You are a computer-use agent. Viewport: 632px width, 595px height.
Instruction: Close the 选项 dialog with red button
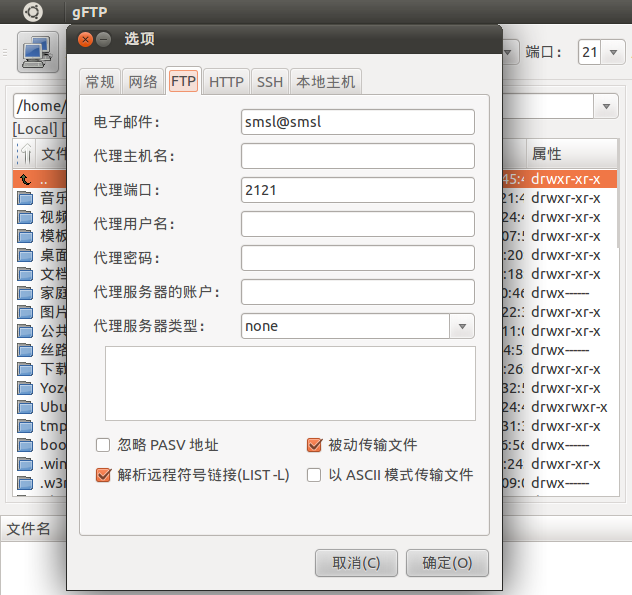point(85,40)
